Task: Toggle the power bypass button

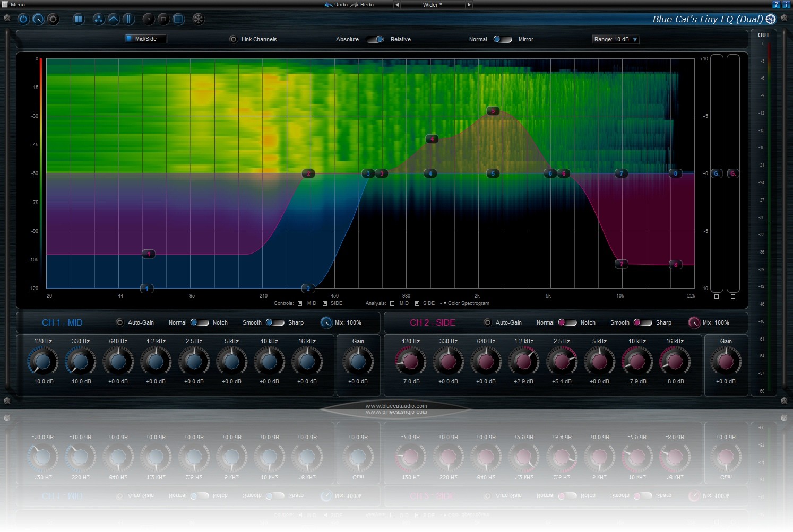Action: [23, 19]
